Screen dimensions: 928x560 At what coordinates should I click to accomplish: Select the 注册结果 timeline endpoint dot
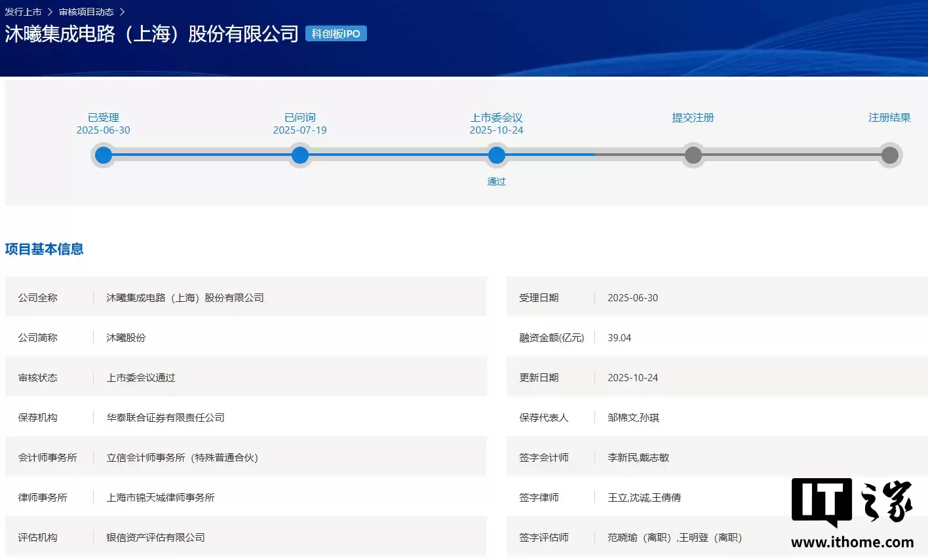point(889,155)
